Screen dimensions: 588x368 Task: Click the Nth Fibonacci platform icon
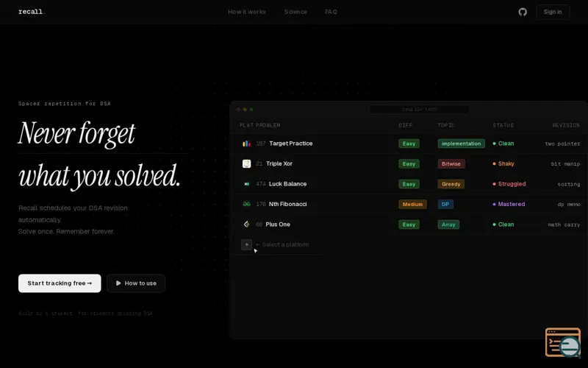(x=246, y=204)
